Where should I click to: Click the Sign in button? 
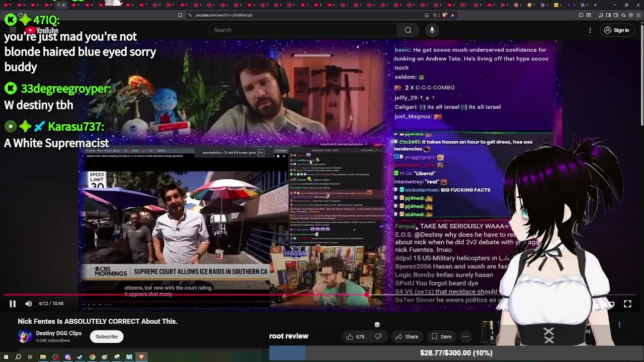(x=616, y=30)
